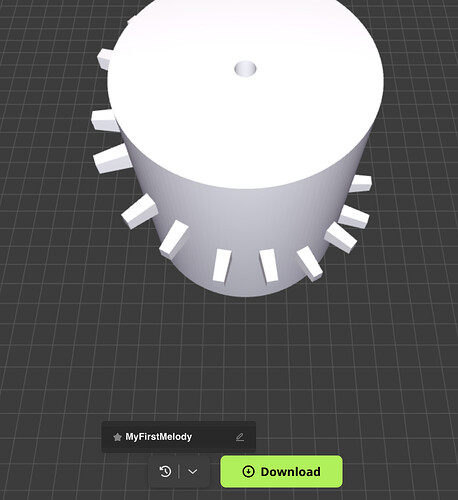Screen dimensions: 458x500
Task: Star the MyFirstMelody model as favorite
Action: tap(117, 437)
